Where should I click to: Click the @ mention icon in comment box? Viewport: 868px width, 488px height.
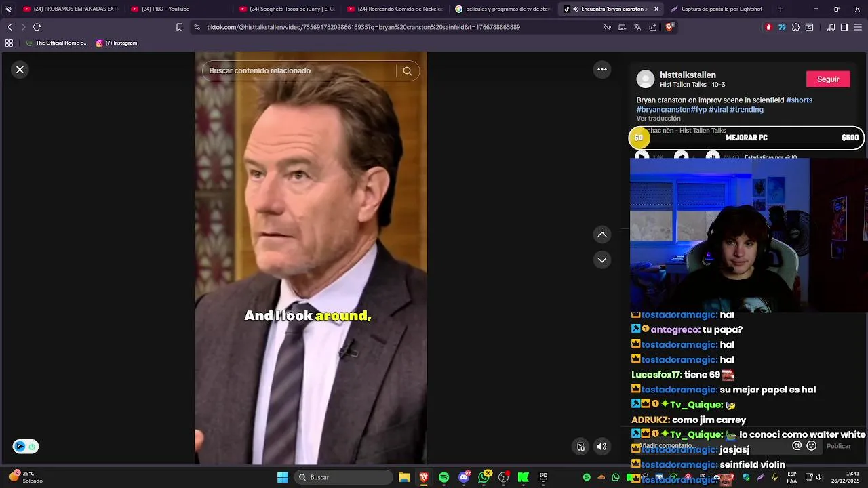pyautogui.click(x=797, y=446)
